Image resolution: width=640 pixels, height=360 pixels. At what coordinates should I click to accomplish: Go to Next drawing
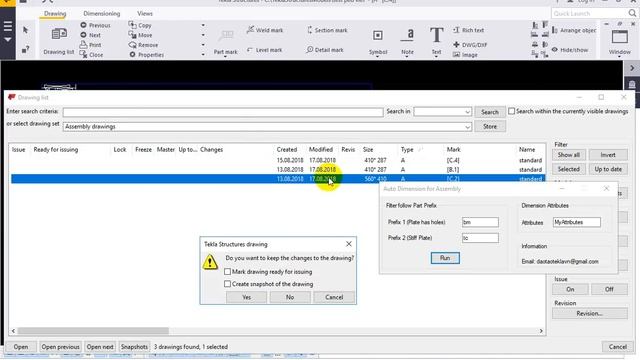91,35
